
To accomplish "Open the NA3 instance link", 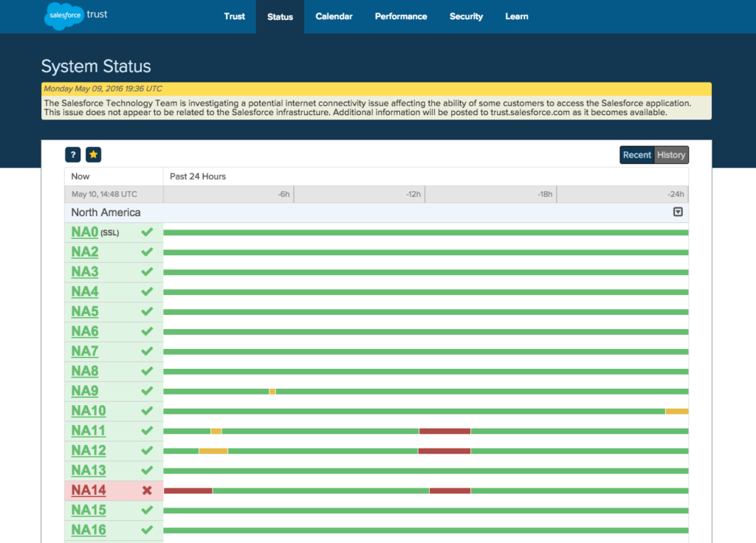I will pos(85,271).
